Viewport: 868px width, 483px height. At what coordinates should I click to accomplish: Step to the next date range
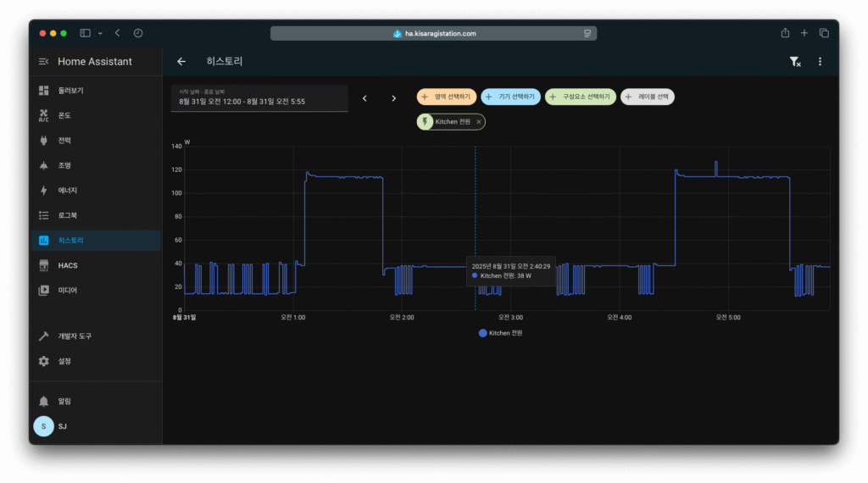[393, 98]
